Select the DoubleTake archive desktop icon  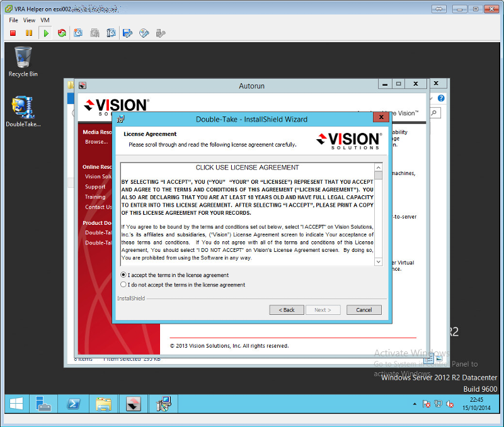23,111
